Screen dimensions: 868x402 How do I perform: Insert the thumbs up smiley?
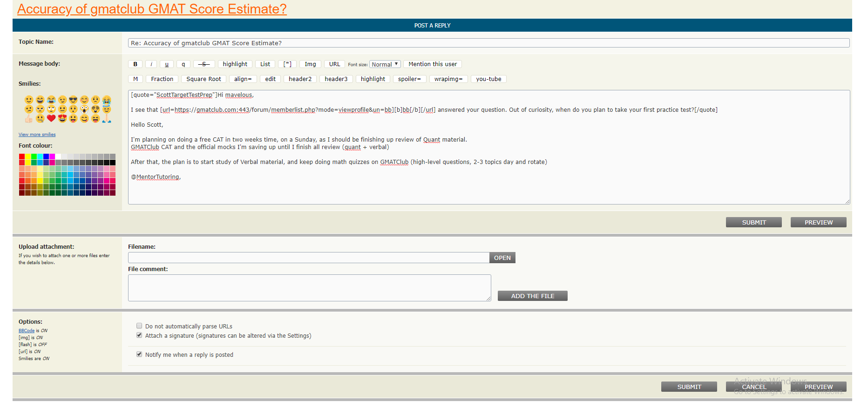click(x=29, y=118)
